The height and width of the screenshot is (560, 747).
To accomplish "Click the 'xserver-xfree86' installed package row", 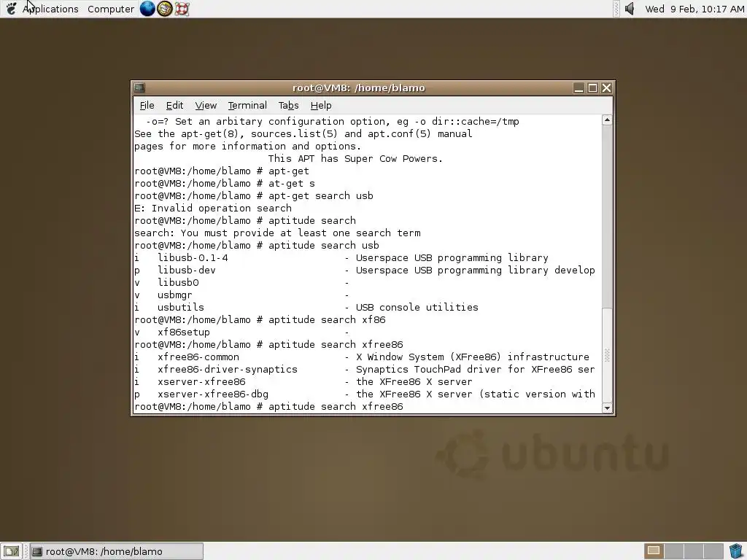I will pos(303,381).
